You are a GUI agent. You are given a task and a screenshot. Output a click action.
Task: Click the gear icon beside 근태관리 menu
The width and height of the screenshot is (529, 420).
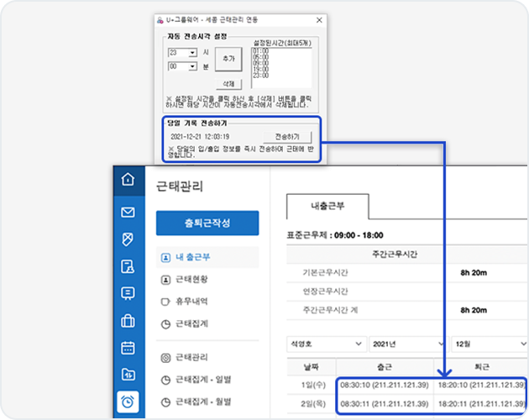[165, 358]
